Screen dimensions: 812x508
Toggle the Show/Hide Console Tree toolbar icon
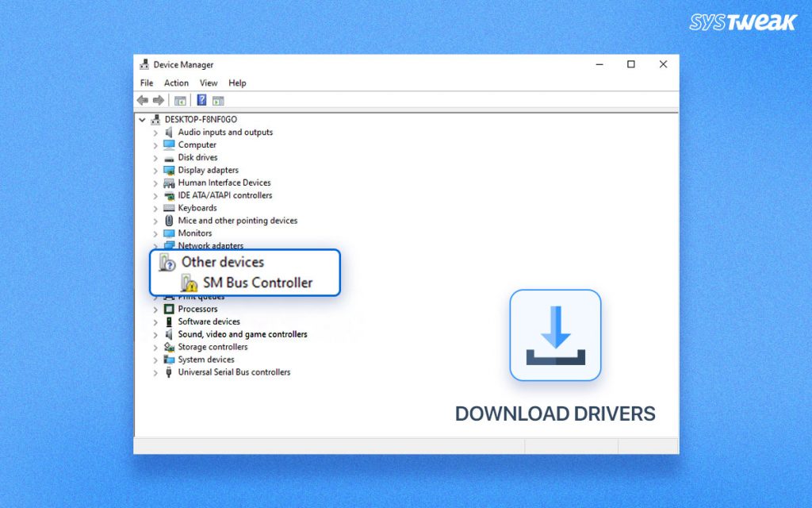click(180, 100)
